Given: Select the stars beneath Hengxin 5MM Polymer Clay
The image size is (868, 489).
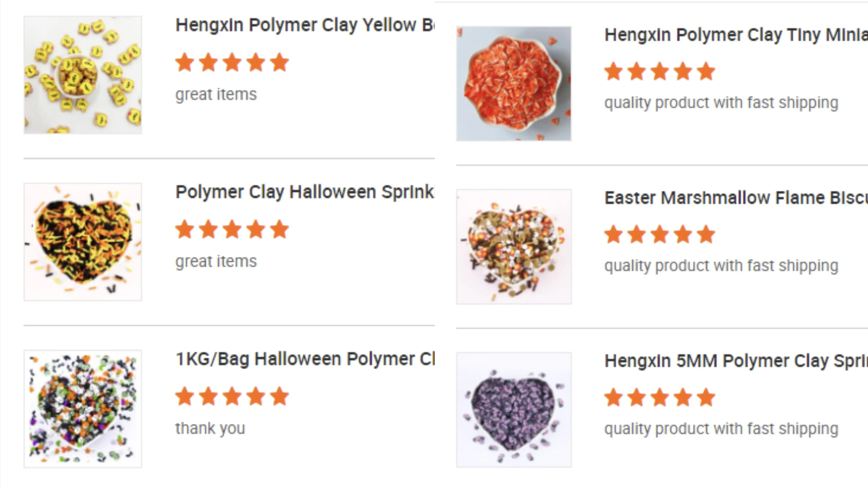Looking at the screenshot, I should (659, 398).
